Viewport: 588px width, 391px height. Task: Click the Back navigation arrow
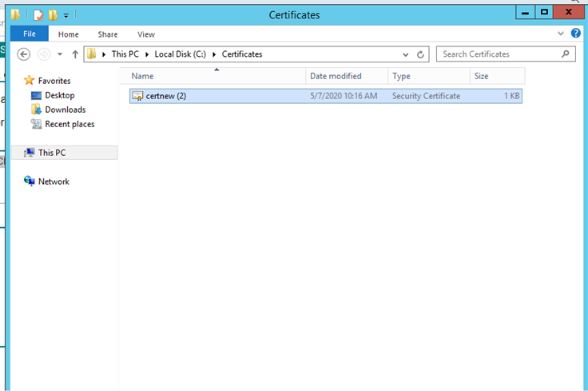(x=24, y=54)
